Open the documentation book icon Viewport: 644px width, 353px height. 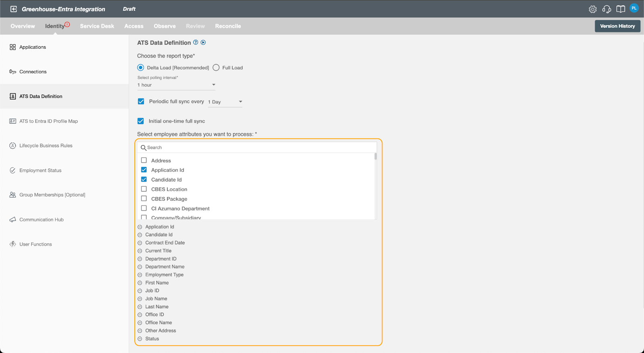(621, 9)
